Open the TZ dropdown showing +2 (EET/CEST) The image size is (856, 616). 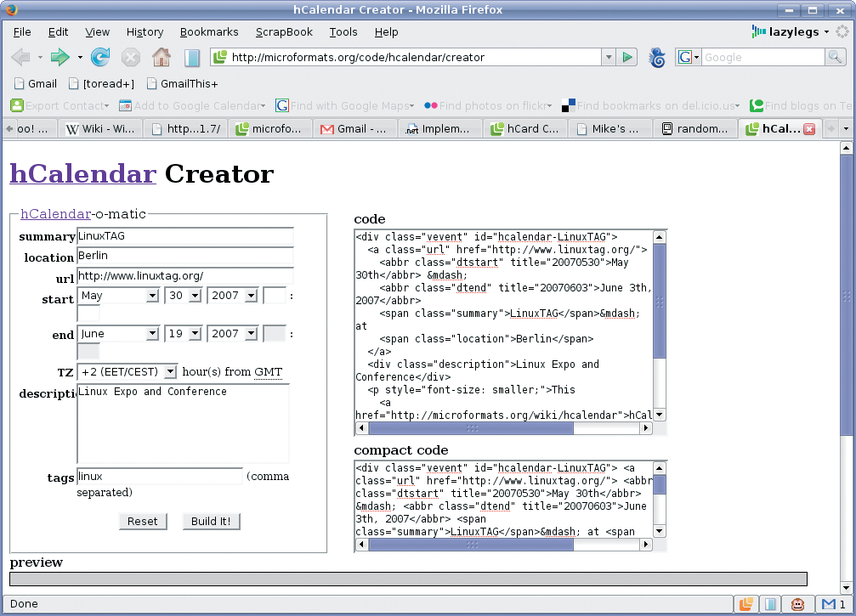click(128, 372)
